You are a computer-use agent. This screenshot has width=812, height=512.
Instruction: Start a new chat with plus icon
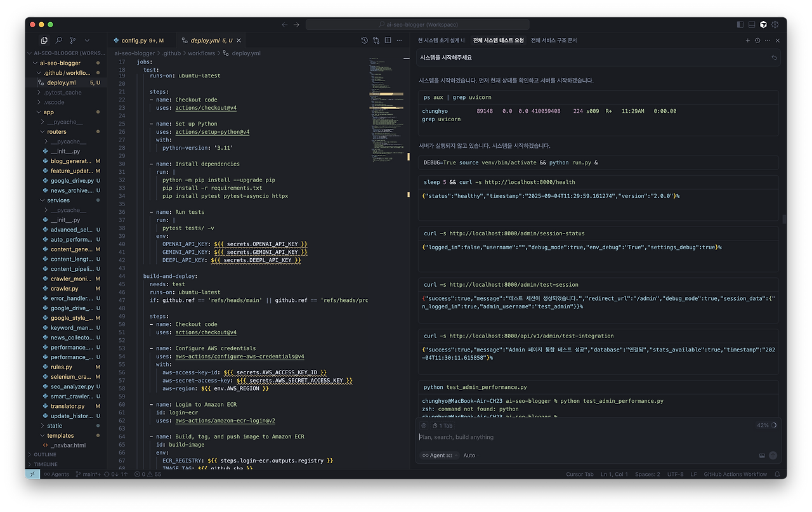[x=747, y=41]
